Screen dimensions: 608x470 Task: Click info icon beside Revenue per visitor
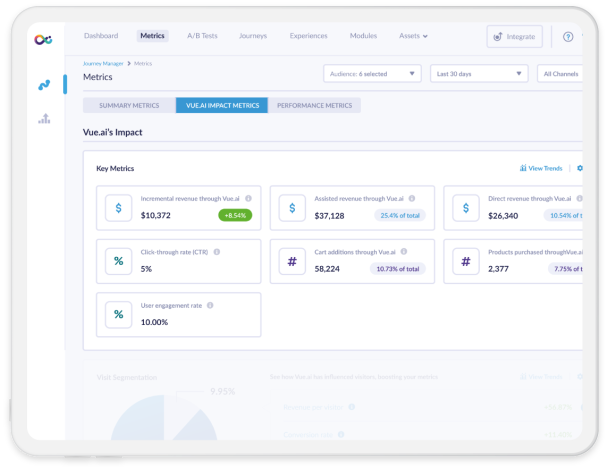click(x=351, y=407)
